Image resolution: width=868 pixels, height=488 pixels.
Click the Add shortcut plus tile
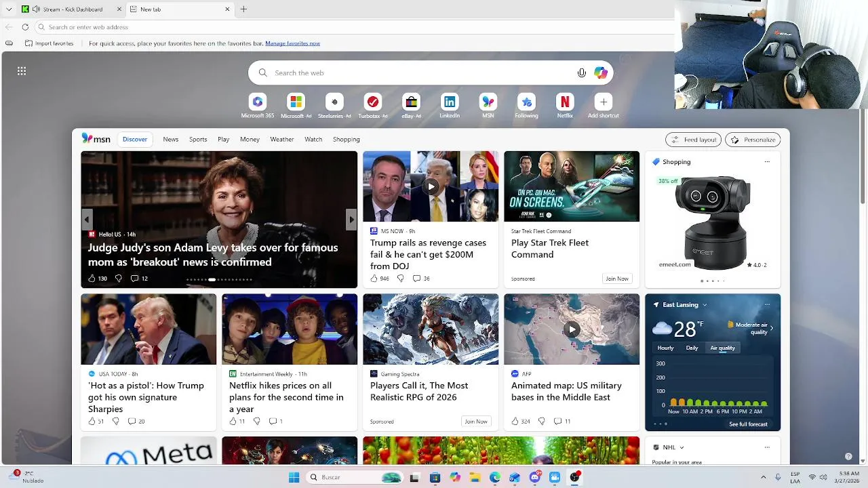click(x=603, y=102)
